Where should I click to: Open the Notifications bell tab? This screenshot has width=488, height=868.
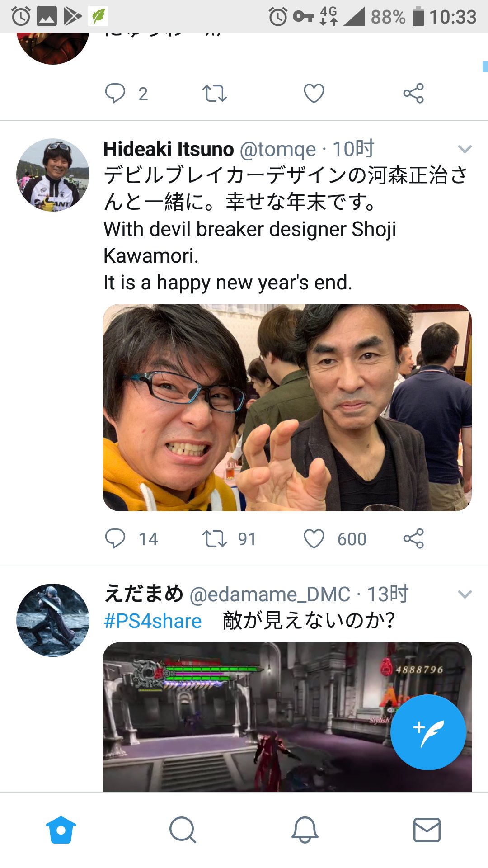pos(305,830)
